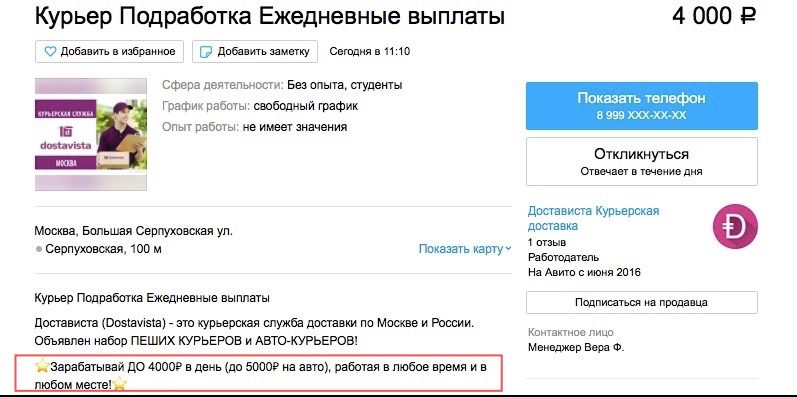
Task: Click the heart icon for favorites
Action: pyautogui.click(x=50, y=51)
